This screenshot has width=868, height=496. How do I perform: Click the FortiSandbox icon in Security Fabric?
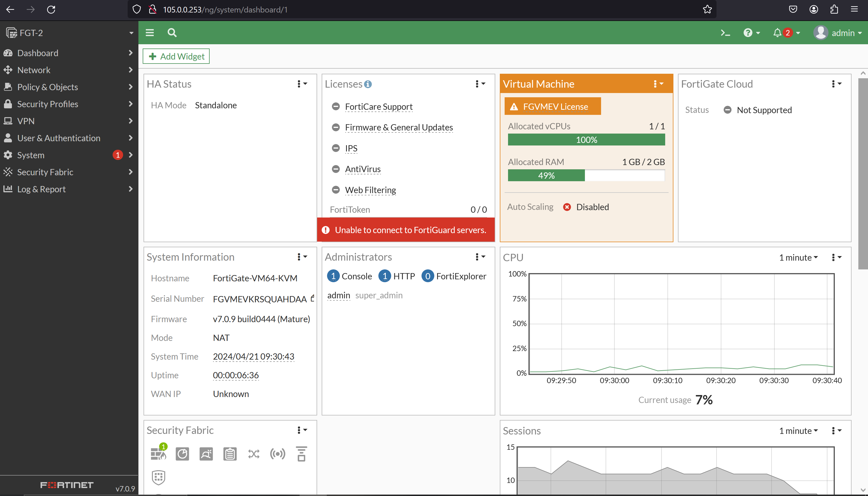coord(206,454)
